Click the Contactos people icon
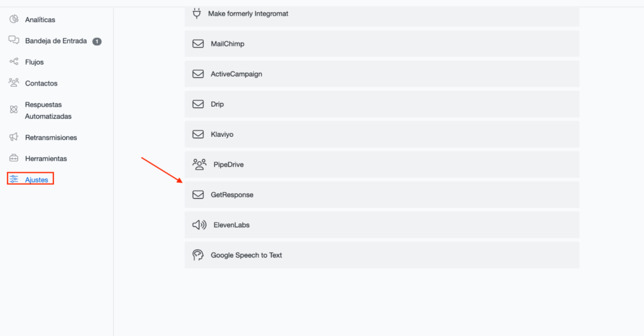Viewport: 644px width, 336px height. pos(14,82)
